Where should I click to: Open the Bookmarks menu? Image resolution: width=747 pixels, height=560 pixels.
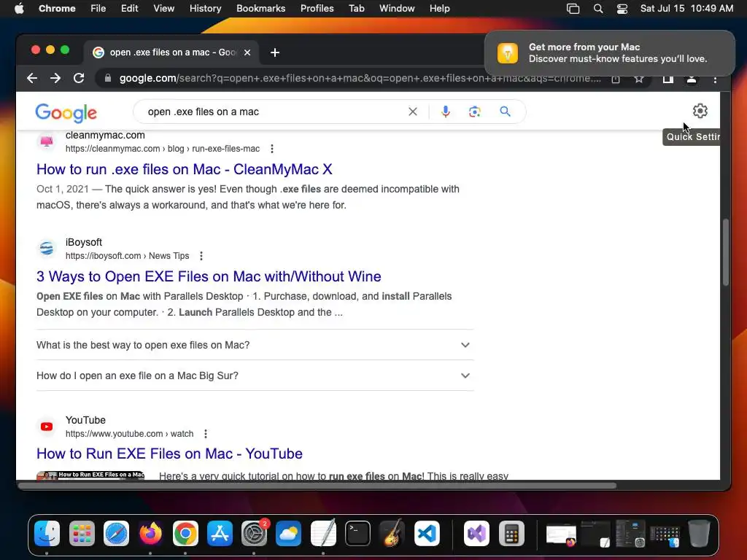click(x=260, y=9)
